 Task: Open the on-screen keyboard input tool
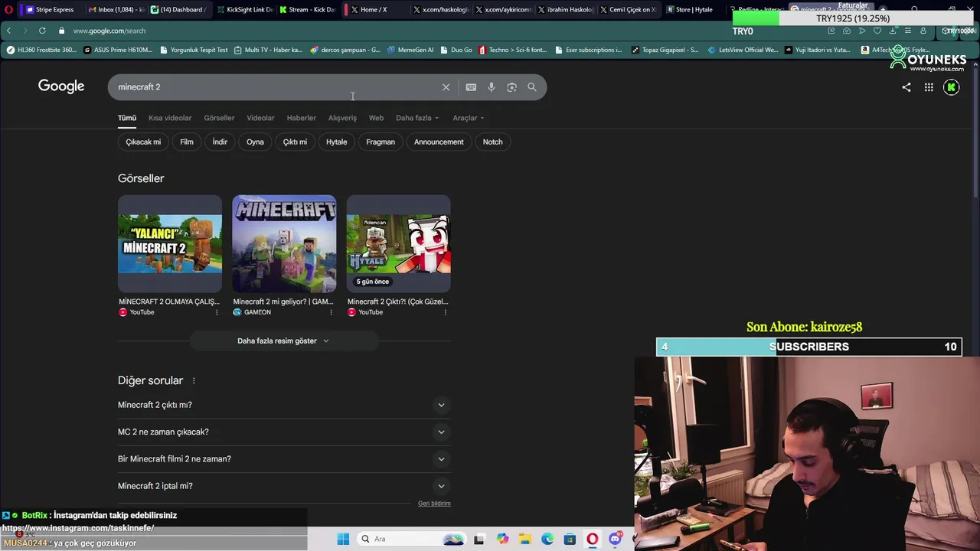[471, 87]
